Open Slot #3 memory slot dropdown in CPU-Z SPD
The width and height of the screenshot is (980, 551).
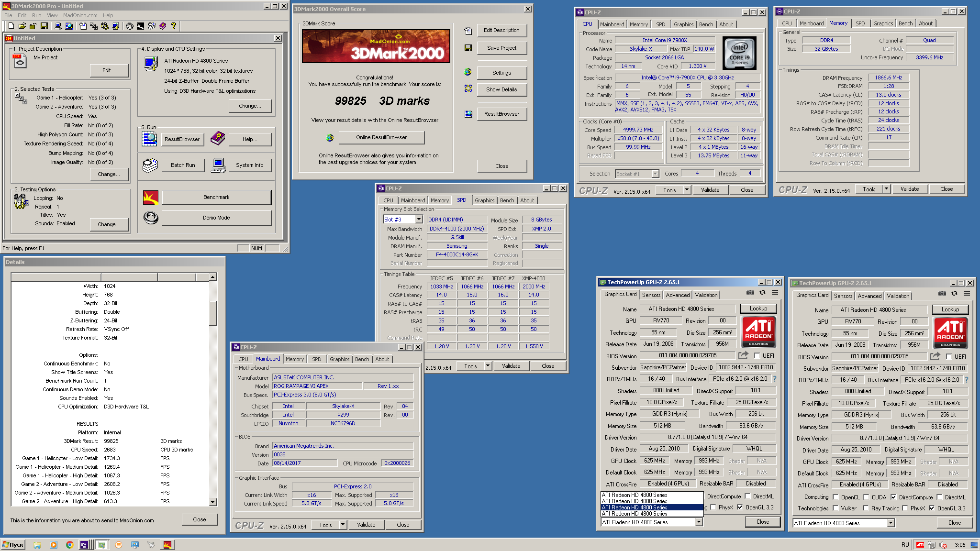point(419,219)
